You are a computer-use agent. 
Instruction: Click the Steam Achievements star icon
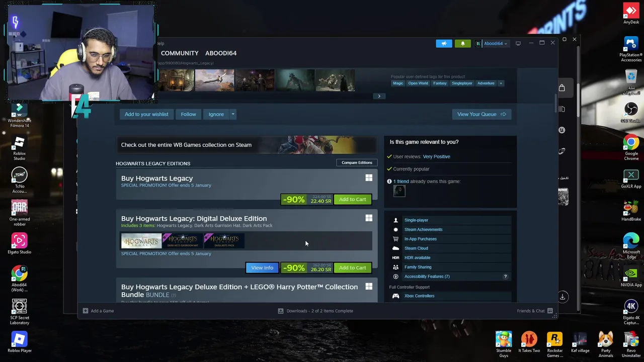click(x=395, y=229)
